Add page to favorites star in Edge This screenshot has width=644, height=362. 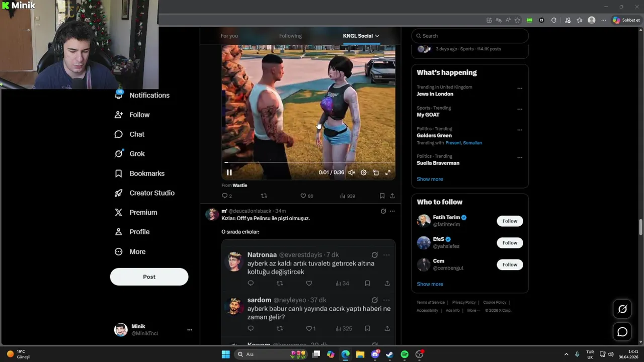(517, 20)
